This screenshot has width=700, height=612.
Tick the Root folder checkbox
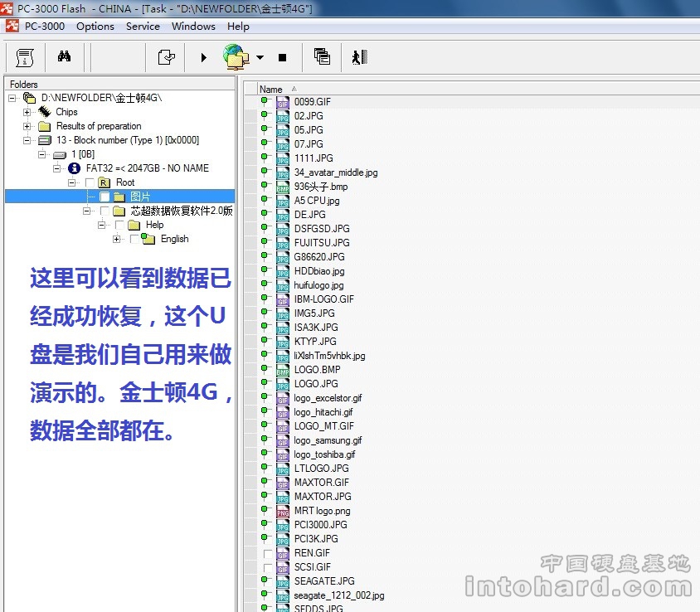(x=90, y=182)
